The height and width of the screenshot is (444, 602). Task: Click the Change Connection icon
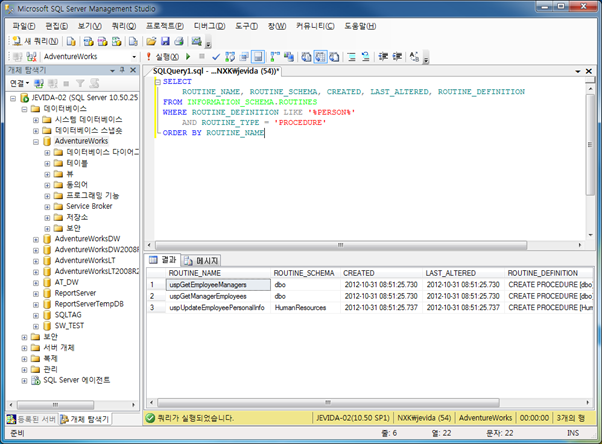pyautogui.click(x=31, y=57)
